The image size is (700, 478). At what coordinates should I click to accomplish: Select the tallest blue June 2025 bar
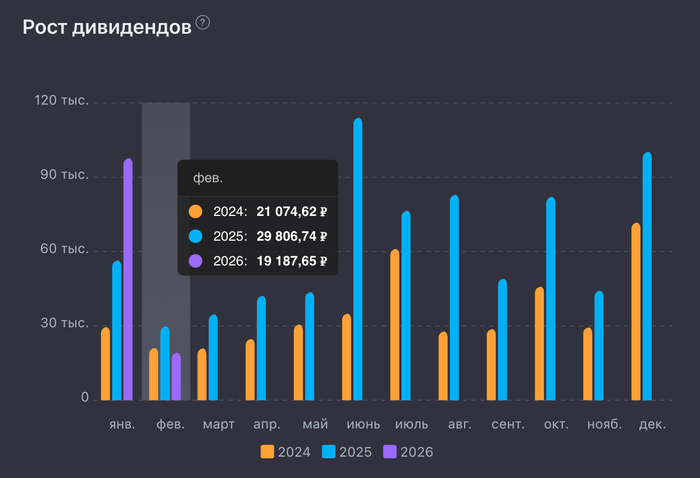[358, 260]
